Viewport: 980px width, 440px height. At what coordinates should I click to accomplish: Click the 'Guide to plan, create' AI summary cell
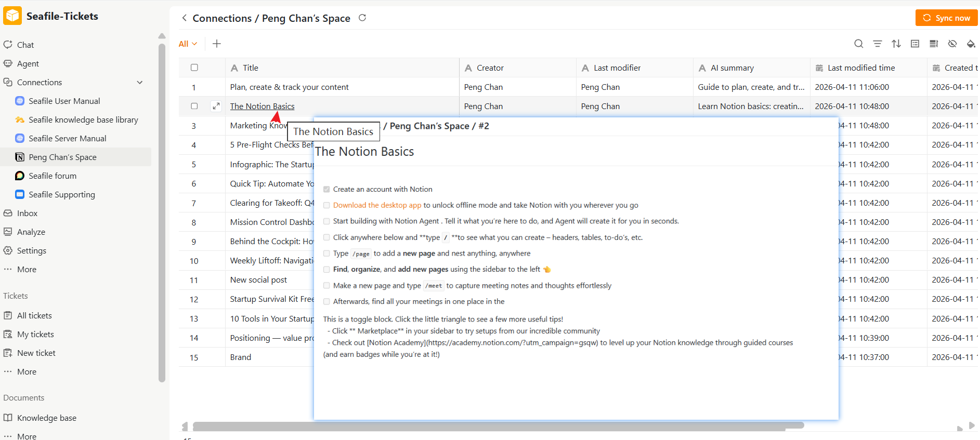(752, 87)
